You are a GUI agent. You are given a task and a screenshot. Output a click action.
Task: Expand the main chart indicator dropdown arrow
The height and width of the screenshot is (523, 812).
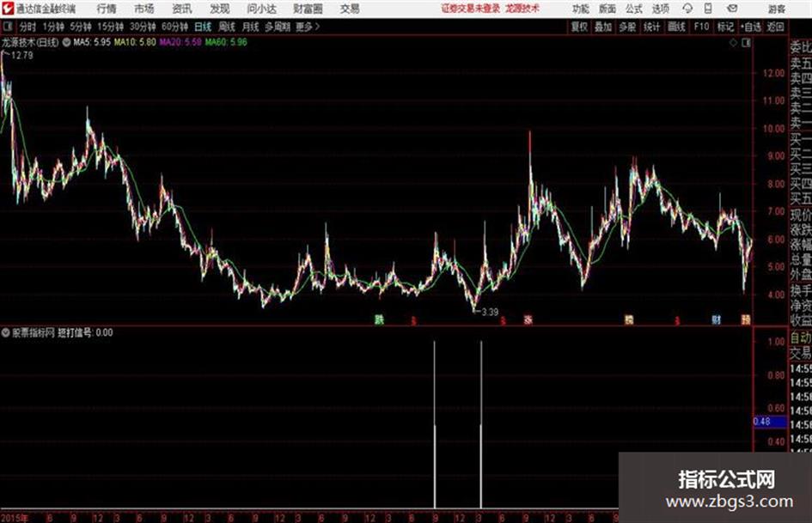tap(66, 42)
